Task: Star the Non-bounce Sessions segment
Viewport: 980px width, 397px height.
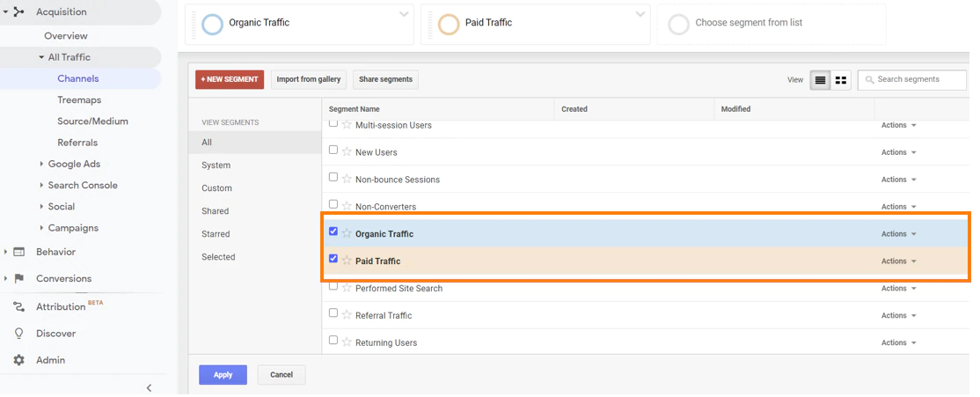Action: [347, 180]
